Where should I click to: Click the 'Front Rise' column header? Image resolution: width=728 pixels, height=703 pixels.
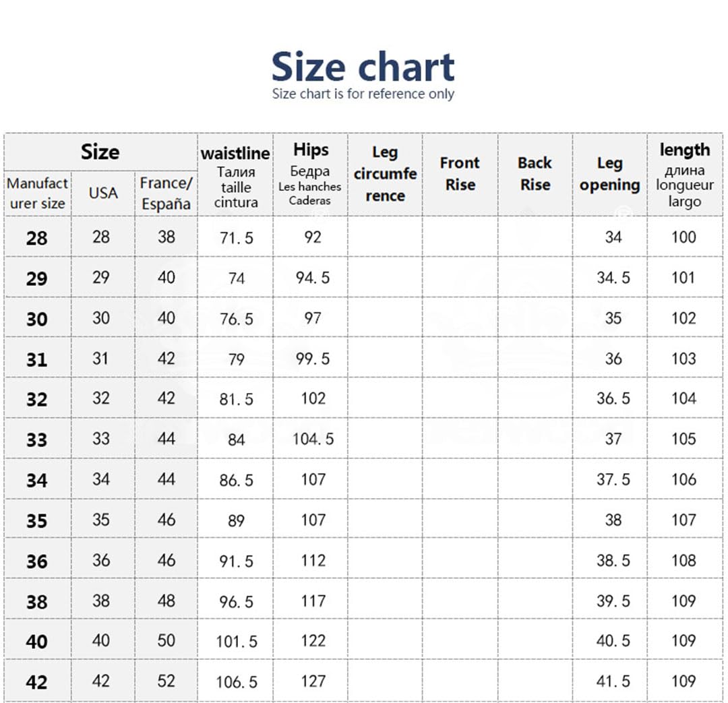tap(460, 175)
